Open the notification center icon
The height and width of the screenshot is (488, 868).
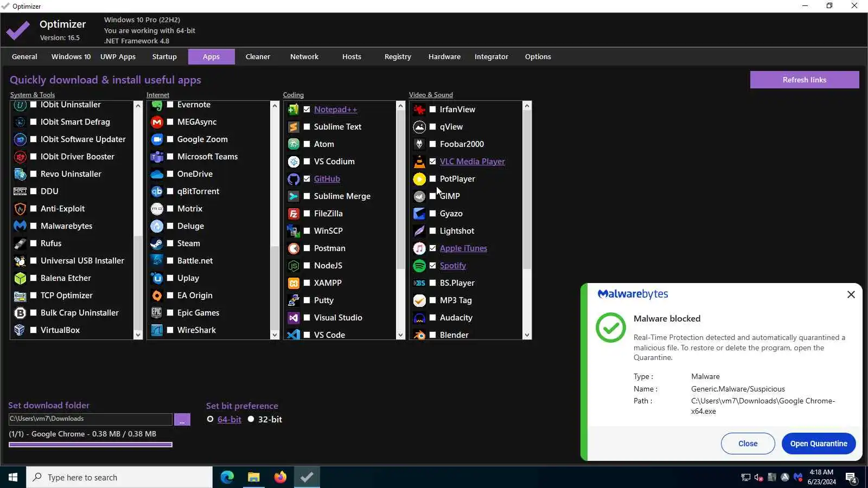click(x=851, y=478)
